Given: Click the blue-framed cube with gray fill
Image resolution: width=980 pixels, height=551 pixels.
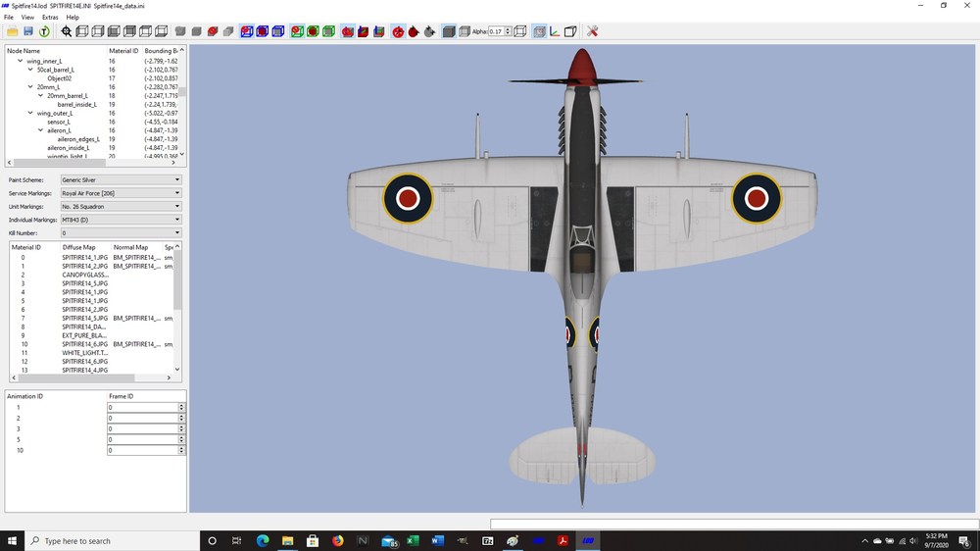Looking at the screenshot, I should (x=278, y=31).
